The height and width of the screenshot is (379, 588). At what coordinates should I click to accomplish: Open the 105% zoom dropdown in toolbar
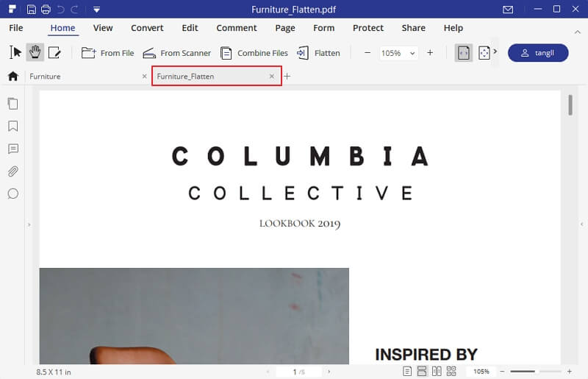tap(398, 53)
